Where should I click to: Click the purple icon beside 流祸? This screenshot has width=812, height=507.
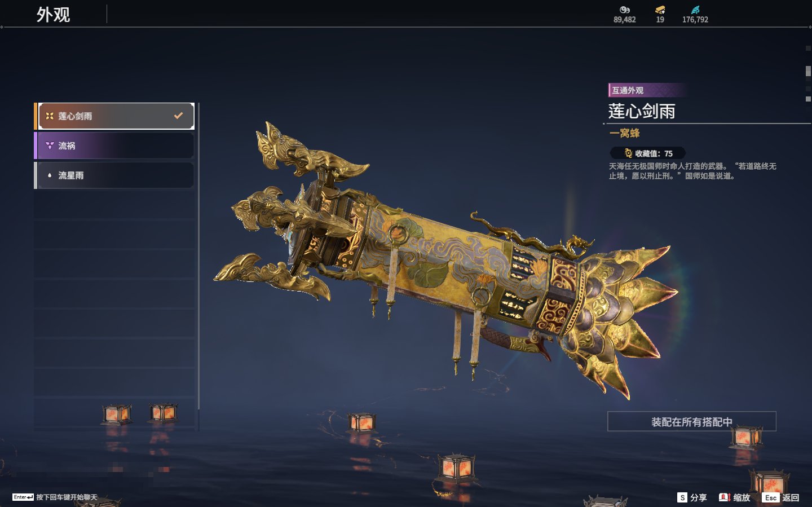click(x=50, y=146)
